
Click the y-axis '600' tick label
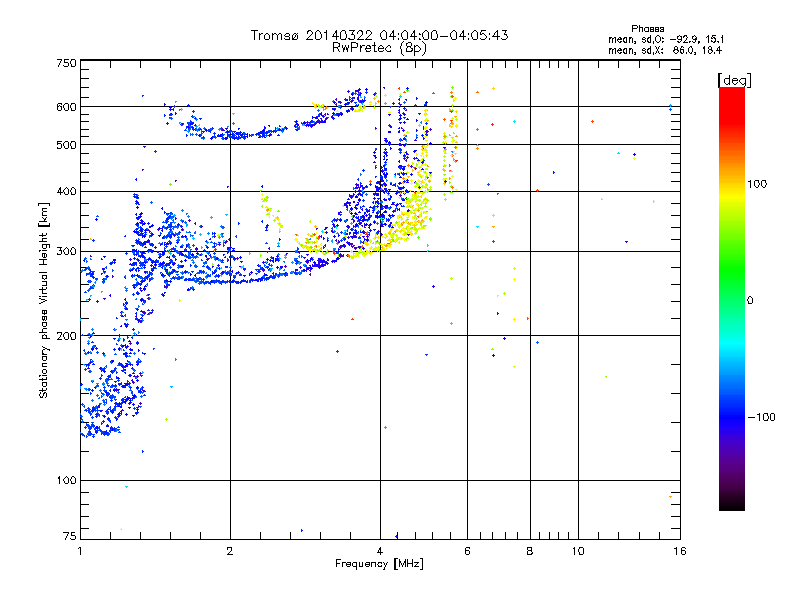(66, 107)
